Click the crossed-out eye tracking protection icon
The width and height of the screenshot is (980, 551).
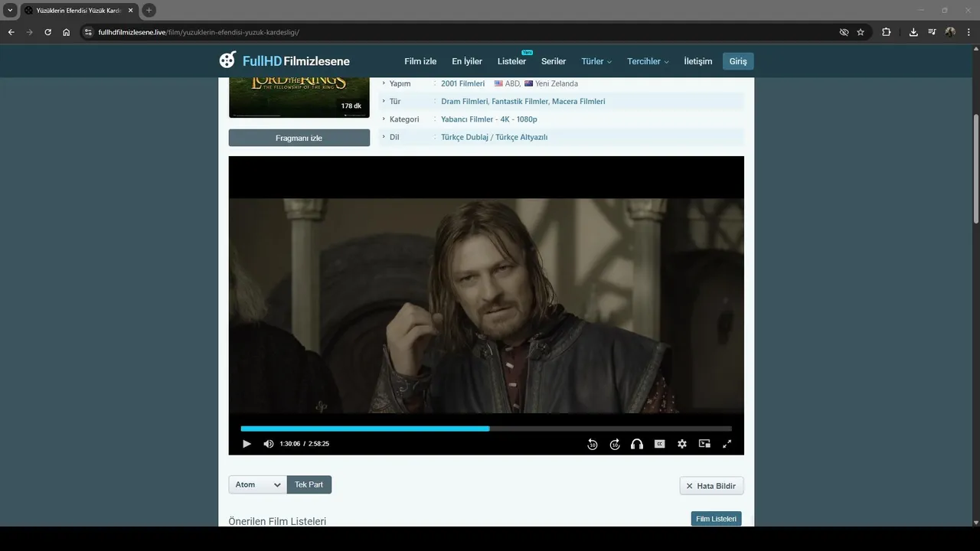coord(844,32)
